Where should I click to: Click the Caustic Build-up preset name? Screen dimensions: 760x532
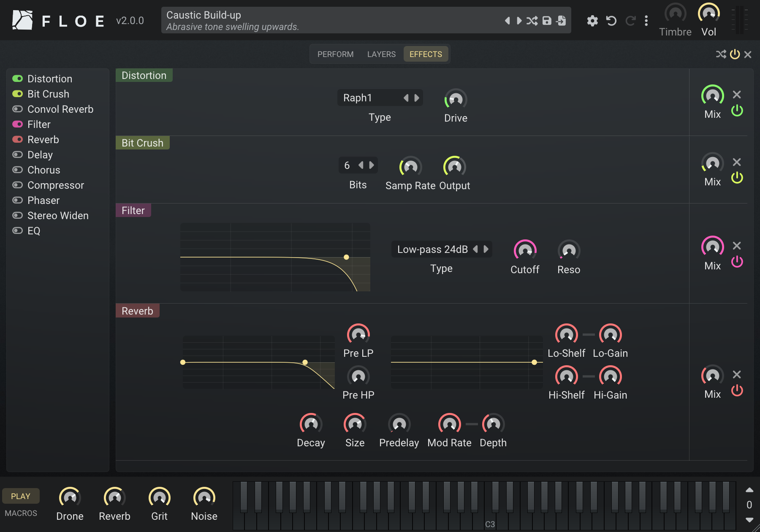[204, 15]
